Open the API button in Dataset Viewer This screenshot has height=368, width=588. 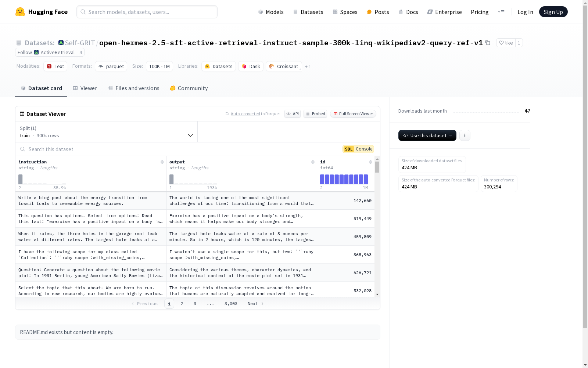(x=293, y=114)
